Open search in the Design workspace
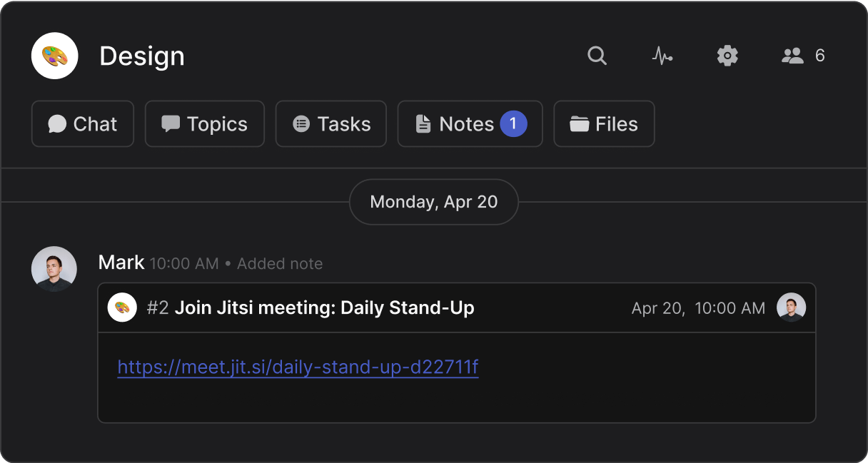Image resolution: width=868 pixels, height=463 pixels. (x=597, y=56)
